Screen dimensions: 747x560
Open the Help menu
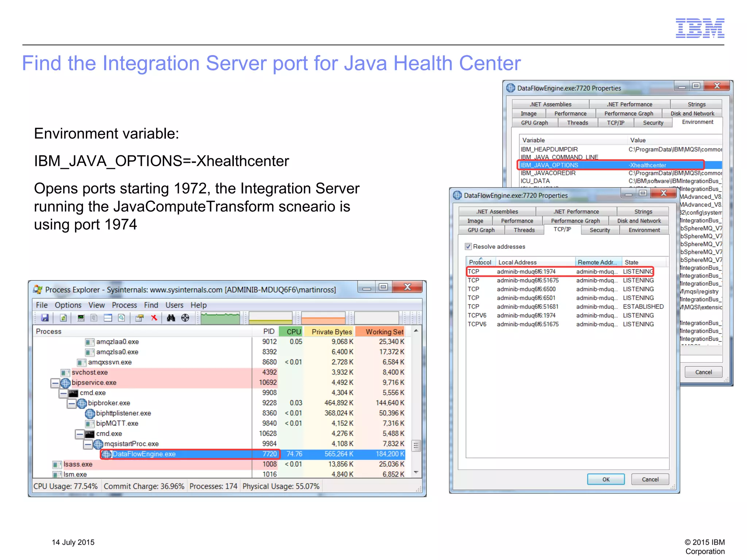(198, 305)
